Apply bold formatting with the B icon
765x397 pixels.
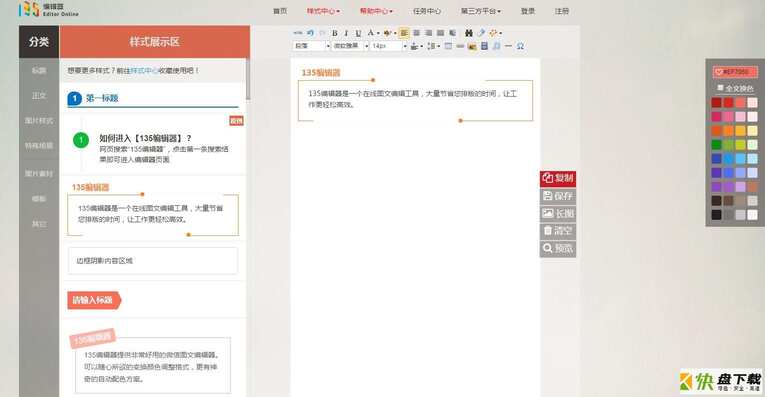(x=335, y=33)
